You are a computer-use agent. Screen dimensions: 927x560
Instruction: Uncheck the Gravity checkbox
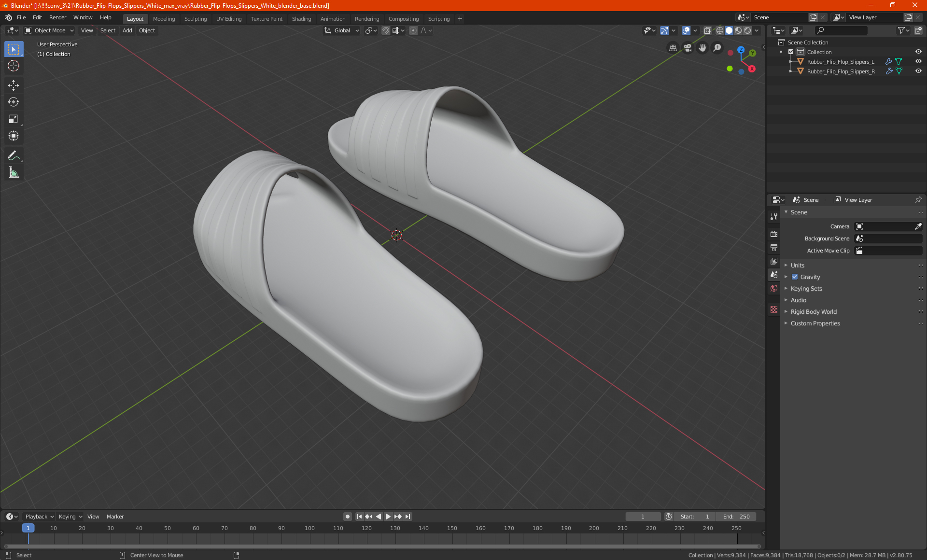[795, 277]
